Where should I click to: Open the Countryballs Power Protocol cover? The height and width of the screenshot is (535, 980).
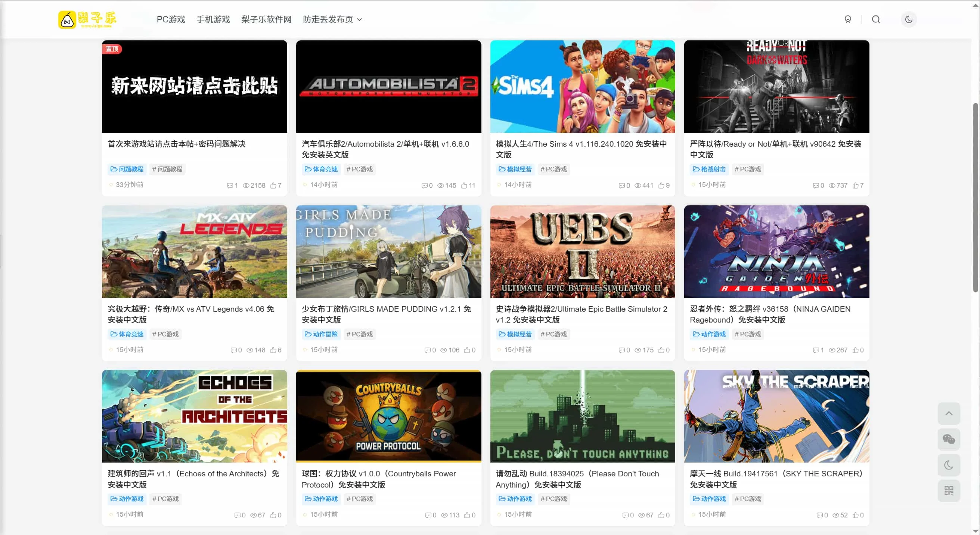(x=388, y=416)
